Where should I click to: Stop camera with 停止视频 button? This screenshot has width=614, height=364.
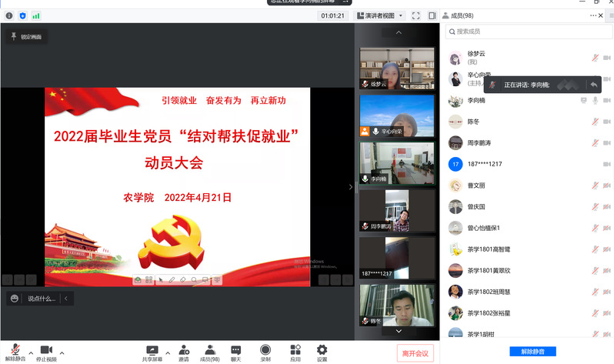46,352
